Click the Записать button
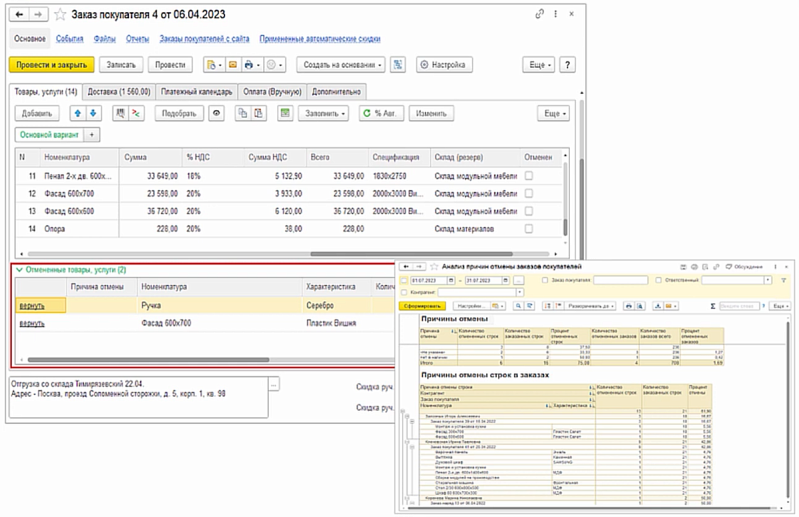 coord(121,65)
